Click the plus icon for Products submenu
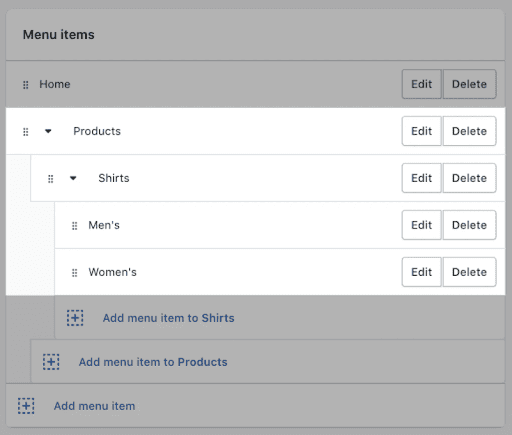Screen dimensions: 512x435 pyautogui.click(x=51, y=362)
